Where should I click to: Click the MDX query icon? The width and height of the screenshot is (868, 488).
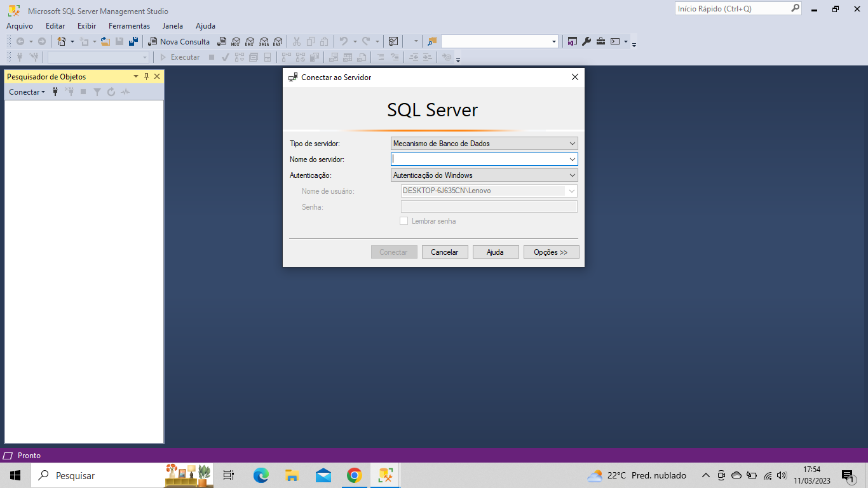pos(236,41)
